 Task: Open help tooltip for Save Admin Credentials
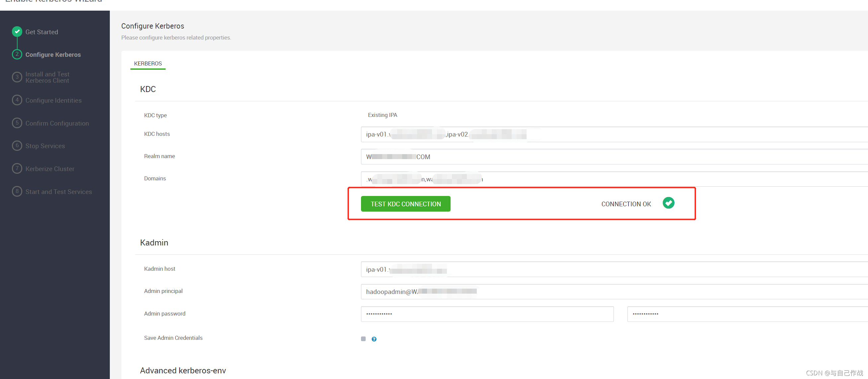click(x=374, y=339)
